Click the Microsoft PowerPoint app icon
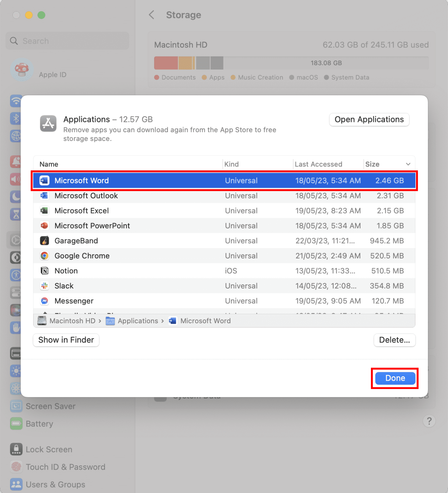 (45, 226)
